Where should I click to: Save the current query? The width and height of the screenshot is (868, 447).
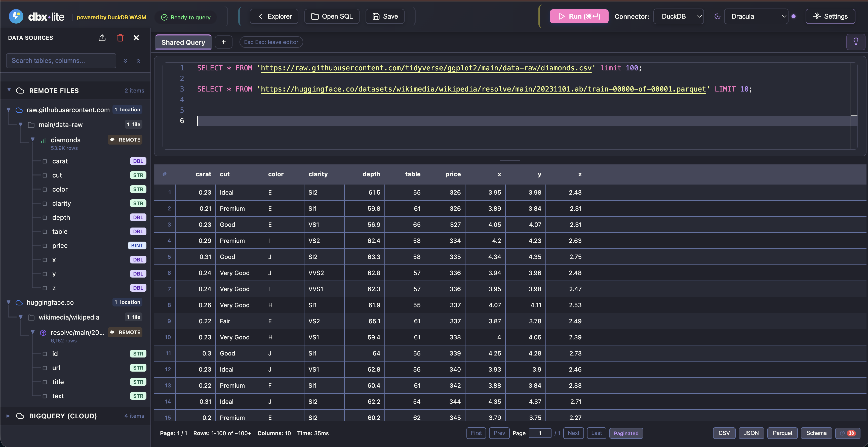[x=385, y=17]
